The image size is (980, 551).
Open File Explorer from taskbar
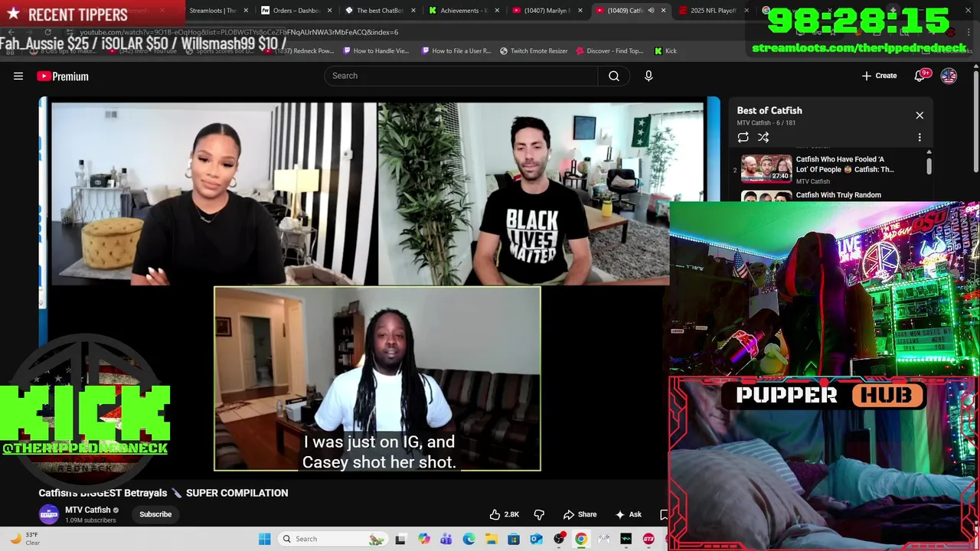[x=491, y=539]
